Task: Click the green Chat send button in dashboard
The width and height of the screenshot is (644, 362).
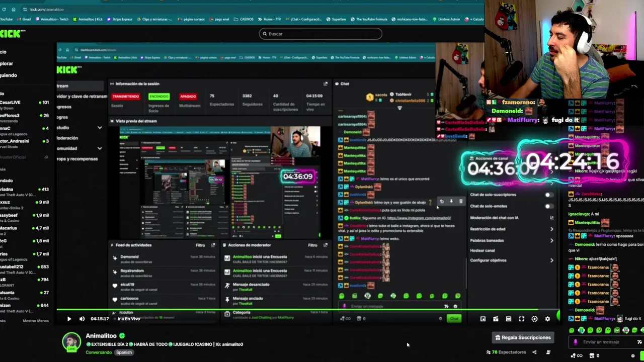Action: coord(454,319)
